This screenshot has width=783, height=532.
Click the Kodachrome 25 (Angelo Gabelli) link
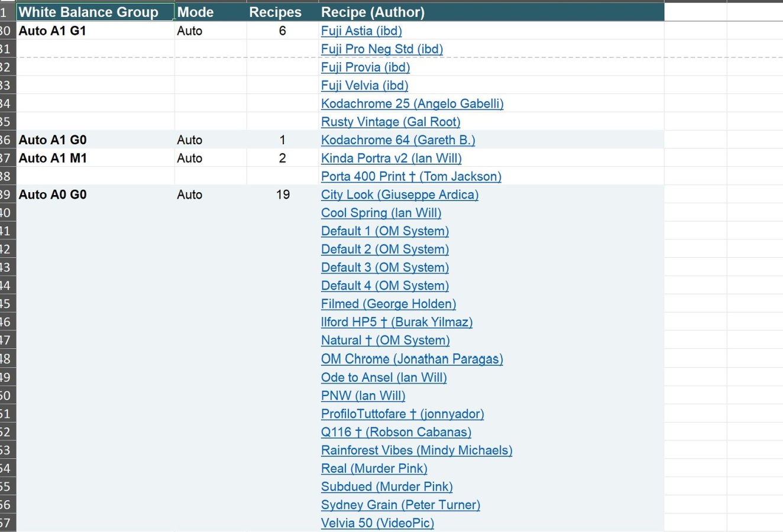(x=412, y=103)
